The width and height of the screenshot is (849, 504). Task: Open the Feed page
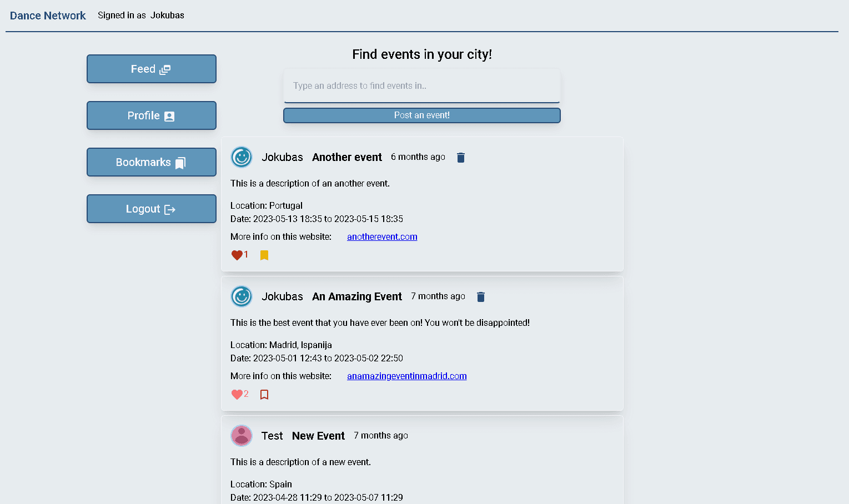(151, 69)
